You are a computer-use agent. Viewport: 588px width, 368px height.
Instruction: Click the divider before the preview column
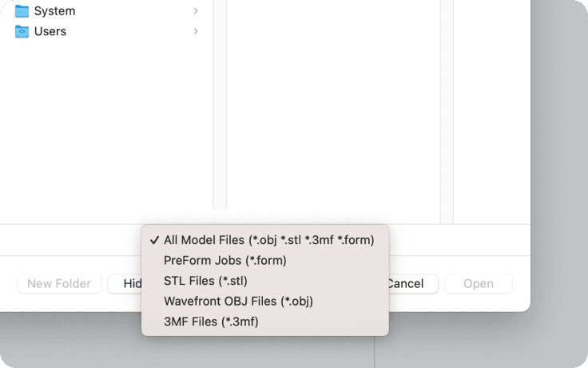coord(447,111)
